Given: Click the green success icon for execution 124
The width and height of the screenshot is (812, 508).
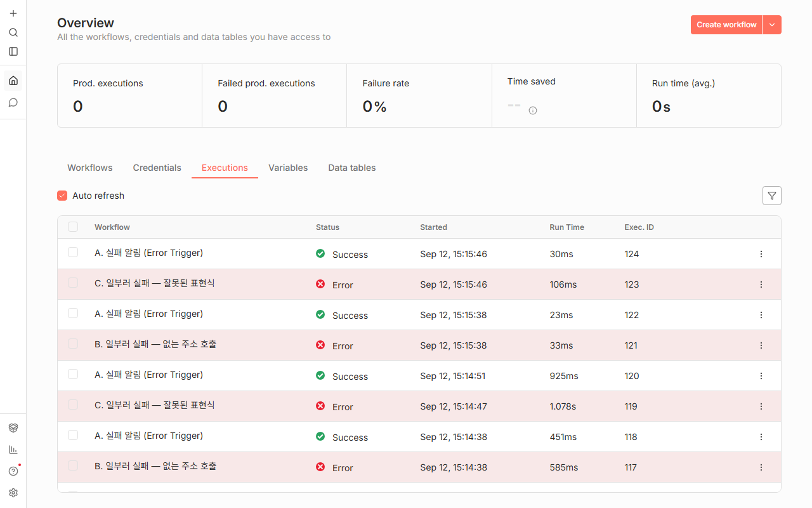Looking at the screenshot, I should (320, 253).
